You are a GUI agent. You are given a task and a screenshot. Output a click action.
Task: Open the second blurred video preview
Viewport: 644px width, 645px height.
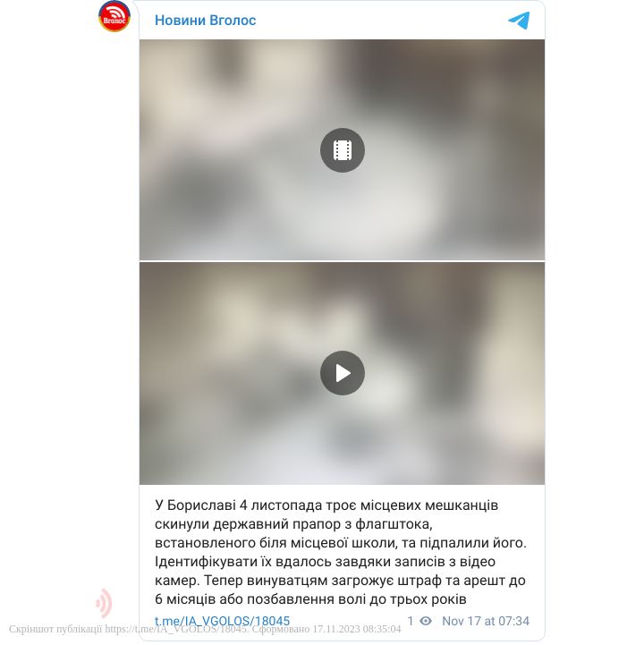pyautogui.click(x=343, y=373)
